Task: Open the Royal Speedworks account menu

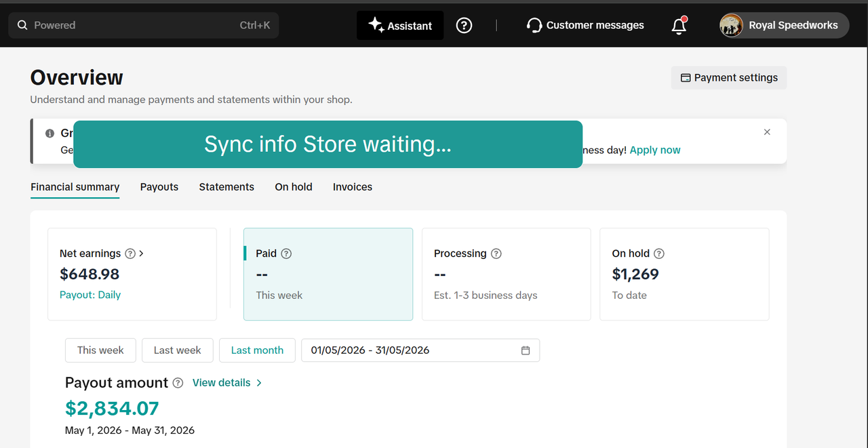Action: 784,25
